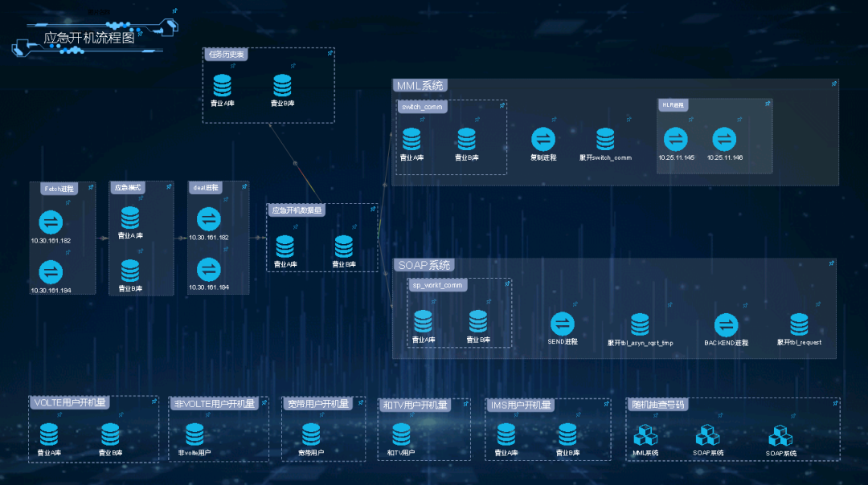Viewport: 868px width, 485px height.
Task: Click Fetch进程 node 10.30.161.182
Action: [x=51, y=223]
